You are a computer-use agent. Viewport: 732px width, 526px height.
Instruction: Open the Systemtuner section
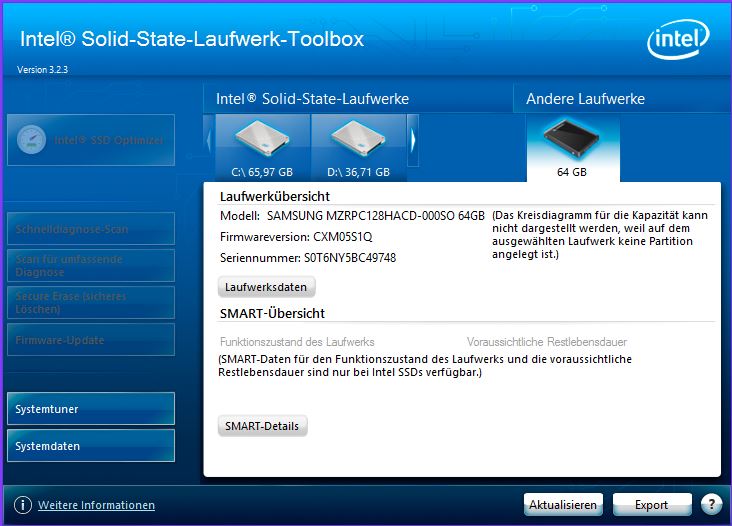(91, 409)
